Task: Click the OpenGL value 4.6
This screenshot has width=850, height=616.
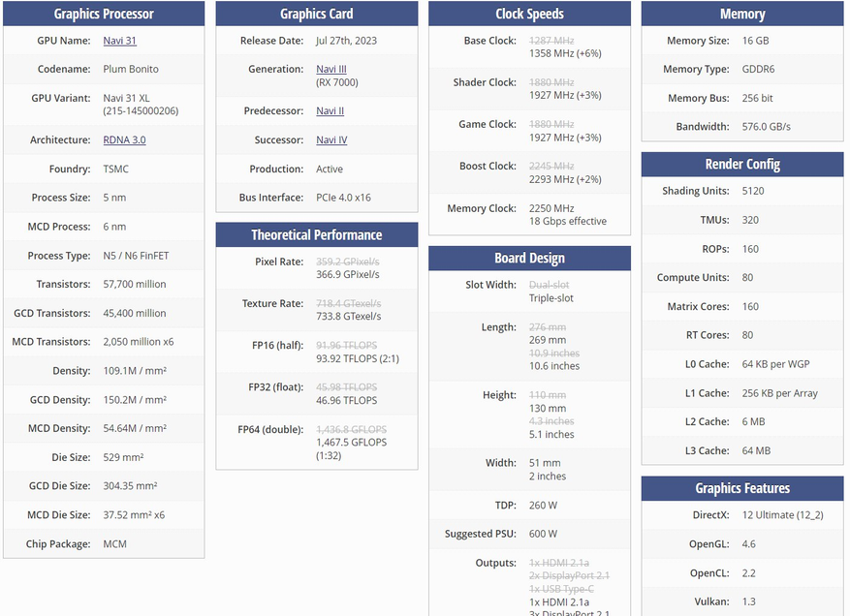Action: click(748, 544)
